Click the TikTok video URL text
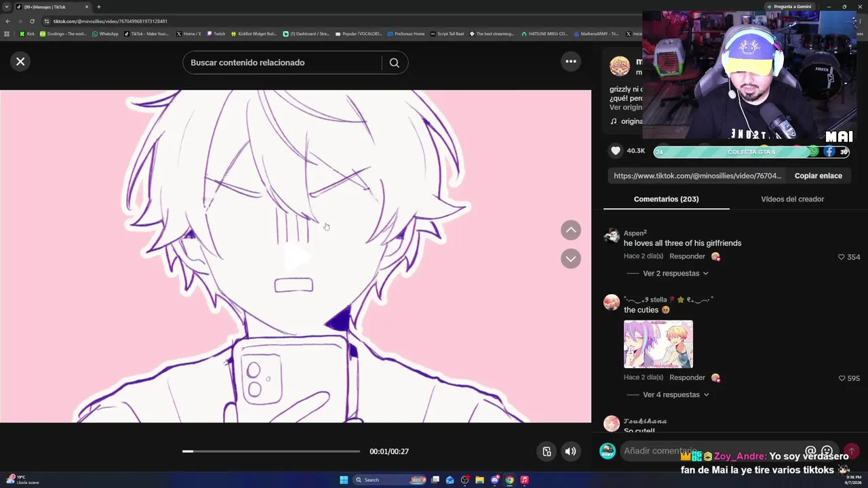Image resolution: width=868 pixels, height=488 pixels. [x=698, y=176]
